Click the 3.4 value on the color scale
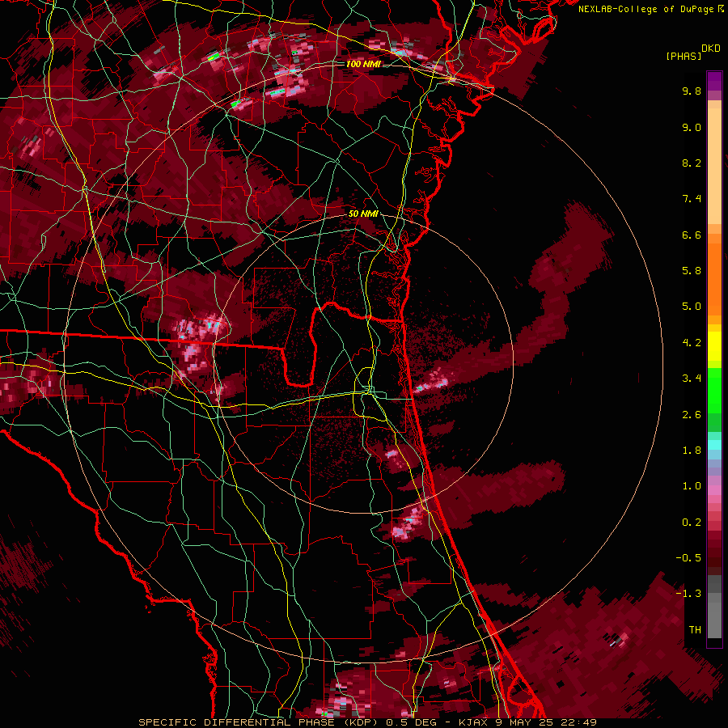 tap(692, 379)
